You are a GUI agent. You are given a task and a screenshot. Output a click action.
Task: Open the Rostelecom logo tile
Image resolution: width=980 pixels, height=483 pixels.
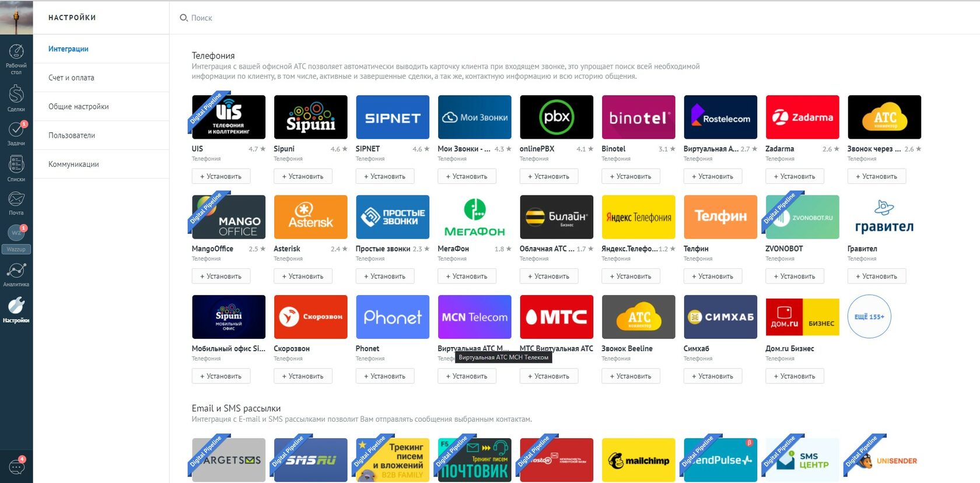(720, 117)
